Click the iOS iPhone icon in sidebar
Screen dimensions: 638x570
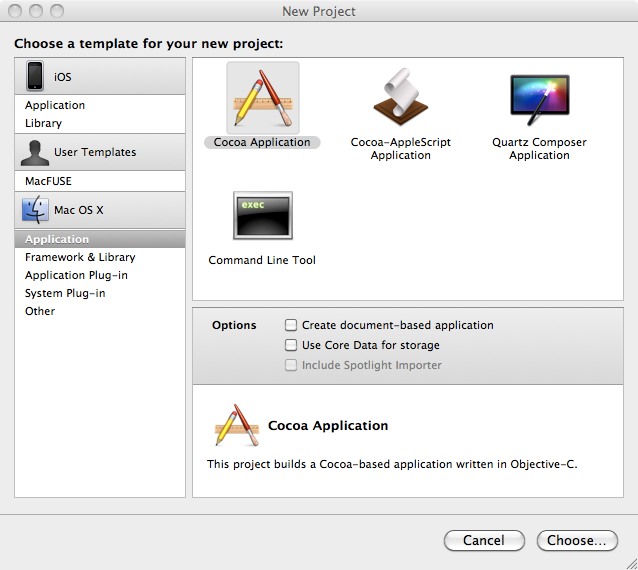(x=36, y=76)
